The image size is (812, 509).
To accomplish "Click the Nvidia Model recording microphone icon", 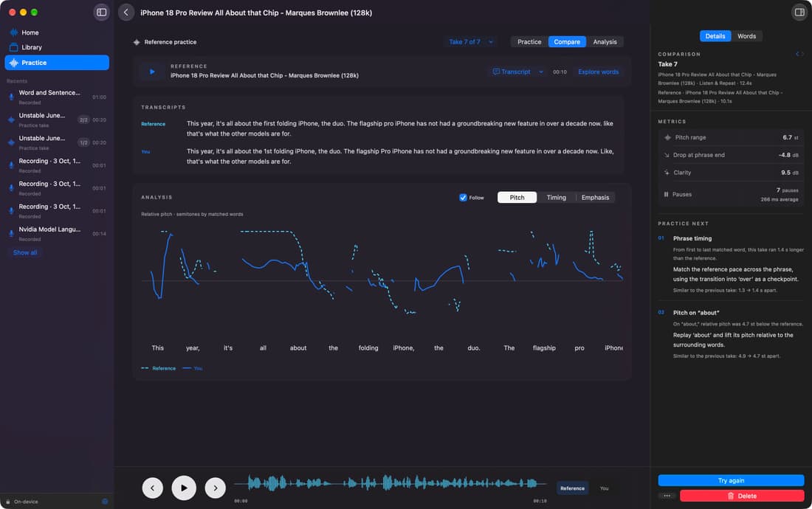I will coord(11,233).
